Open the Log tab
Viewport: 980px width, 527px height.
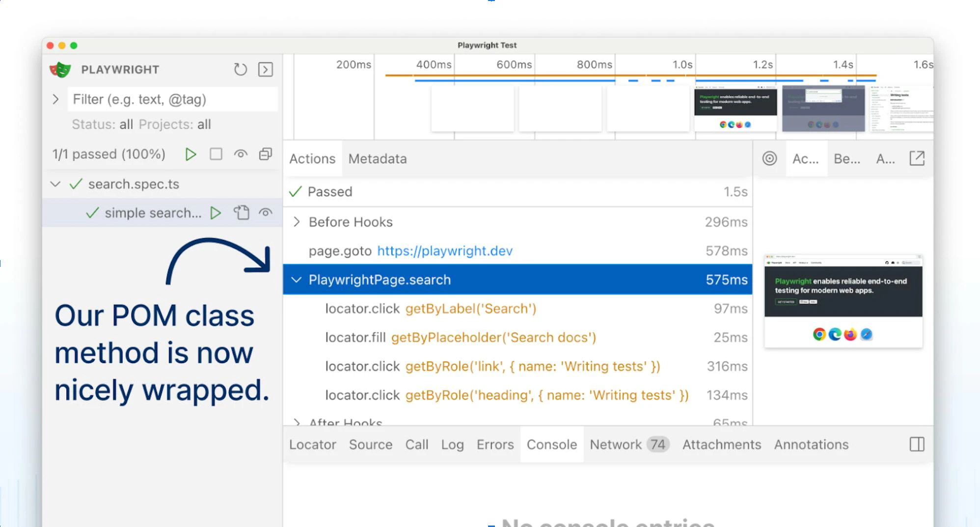click(x=452, y=445)
